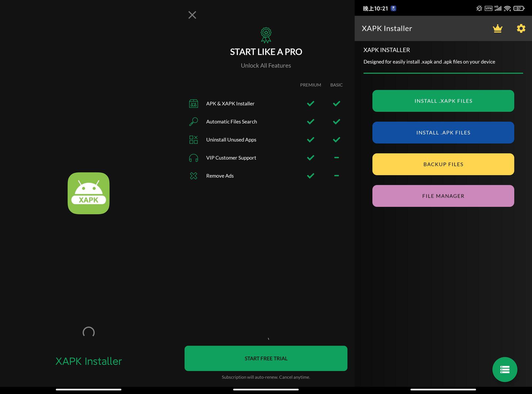Click the BASIC column header
This screenshot has width=532, height=394.
[337, 85]
